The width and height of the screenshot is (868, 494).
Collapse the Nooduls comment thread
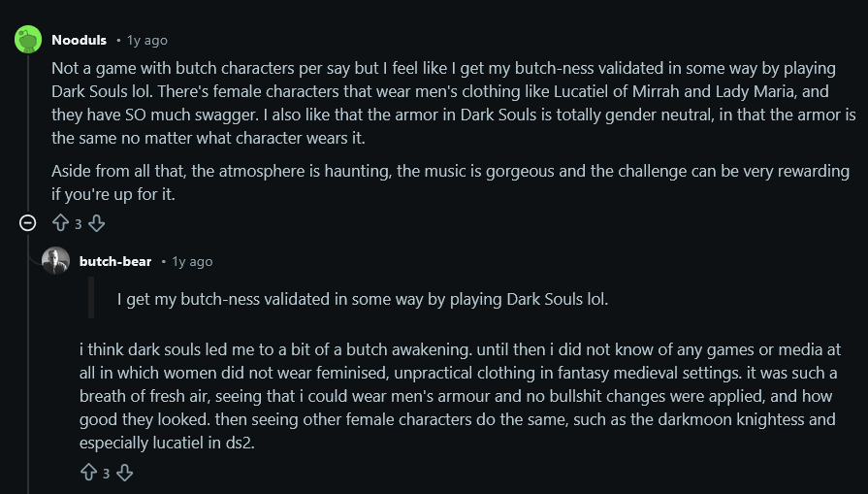click(28, 223)
